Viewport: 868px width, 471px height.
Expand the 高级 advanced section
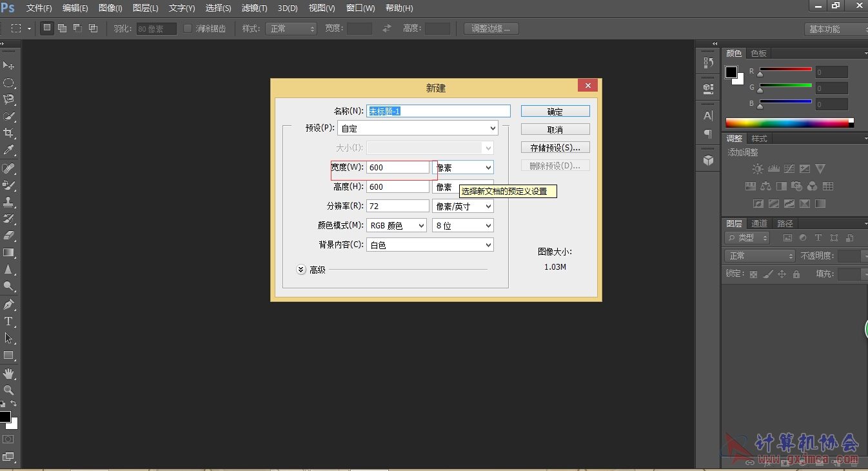(x=301, y=270)
